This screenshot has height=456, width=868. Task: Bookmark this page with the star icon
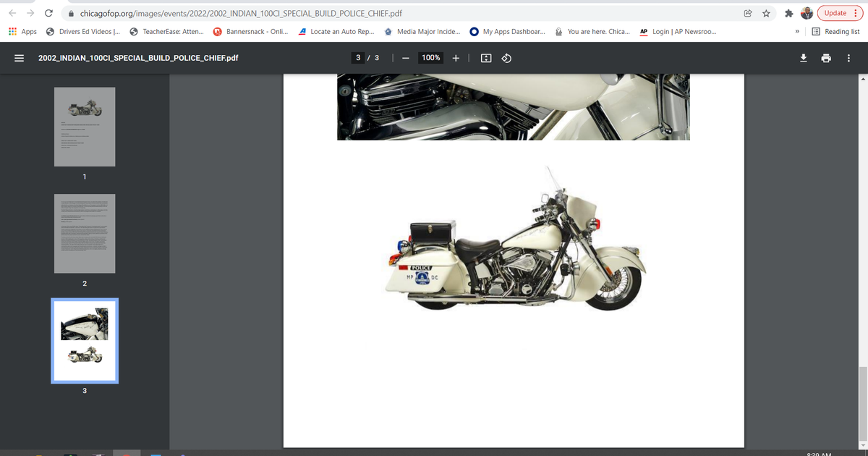pos(765,13)
